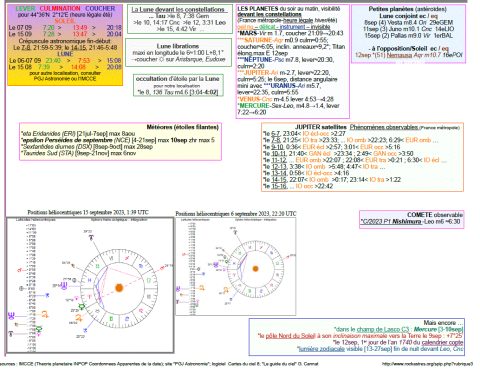
Task: Click the 6 septembre heliocentric positions chart
Action: pos(236,267)
